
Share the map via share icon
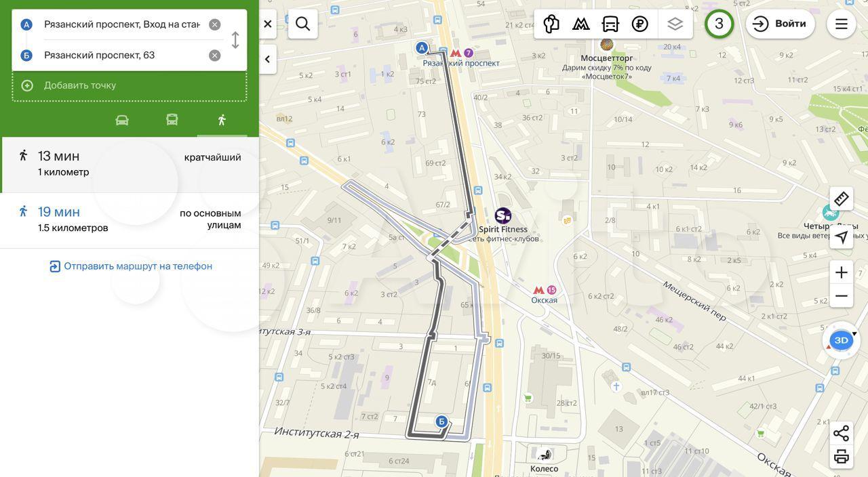(x=841, y=434)
